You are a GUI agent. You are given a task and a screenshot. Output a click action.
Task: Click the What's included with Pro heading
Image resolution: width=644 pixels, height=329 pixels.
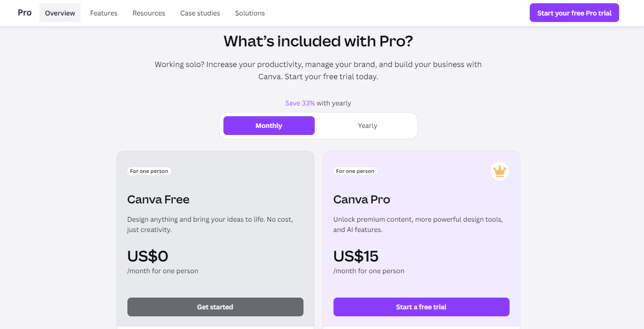coord(318,41)
